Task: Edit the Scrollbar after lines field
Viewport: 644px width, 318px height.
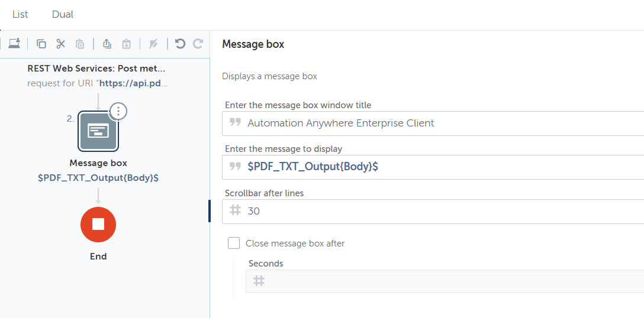Action: click(x=433, y=212)
